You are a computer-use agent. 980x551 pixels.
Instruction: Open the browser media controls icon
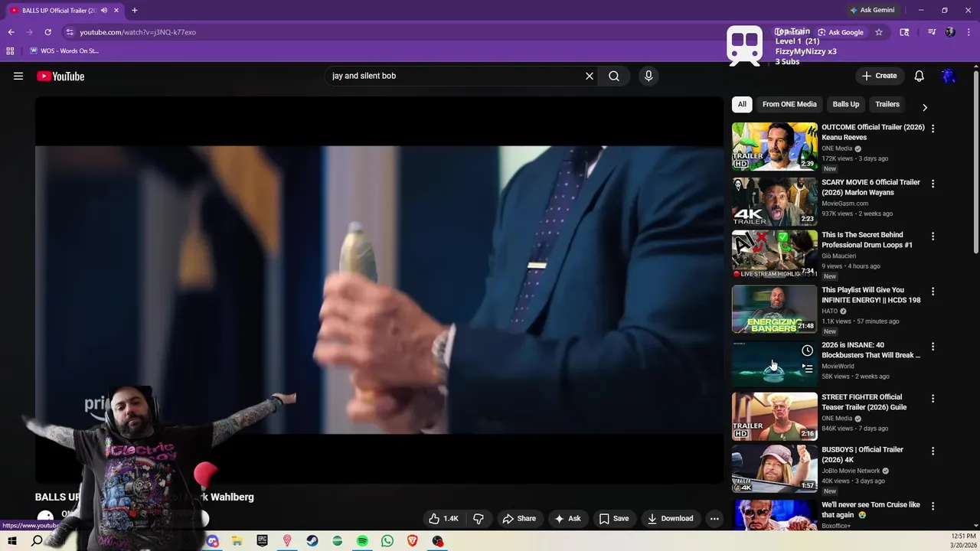[932, 32]
